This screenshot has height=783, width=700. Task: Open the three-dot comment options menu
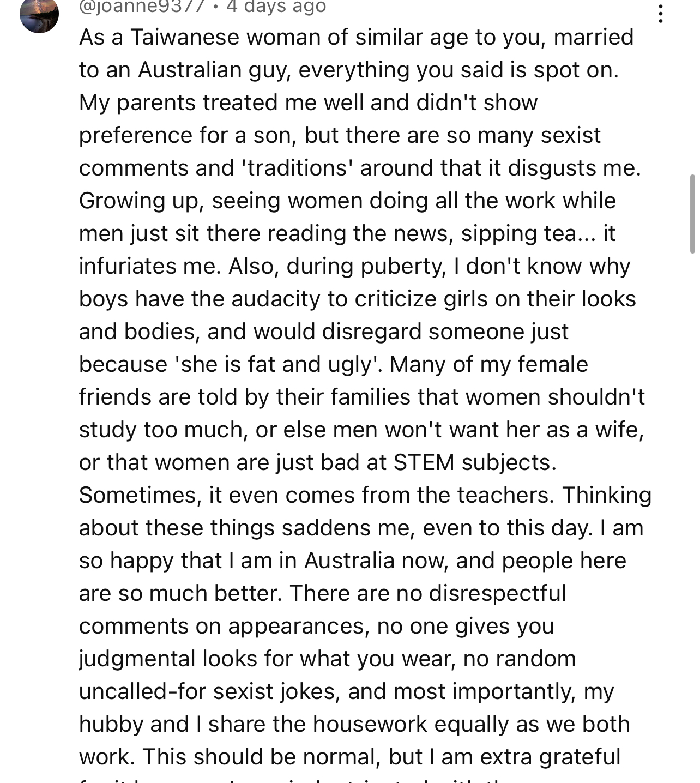click(x=660, y=13)
